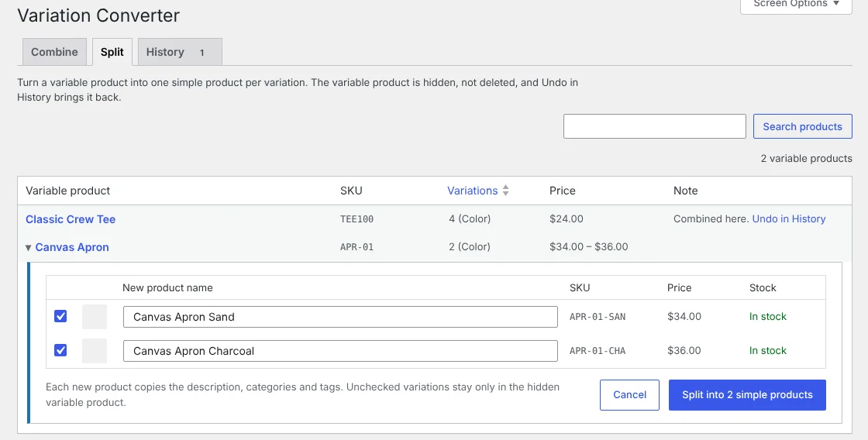Click the 2 (Color) variations cell
This screenshot has width=868, height=440.
[x=470, y=247]
